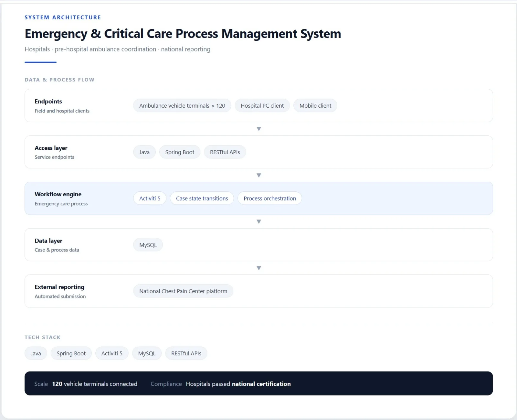Select the RESTful APIs chip in Access layer

(x=225, y=152)
